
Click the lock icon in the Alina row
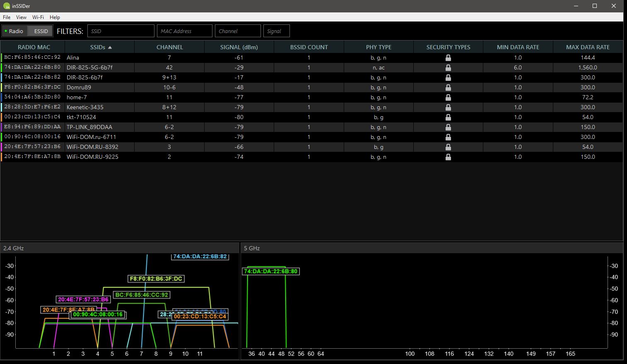448,57
